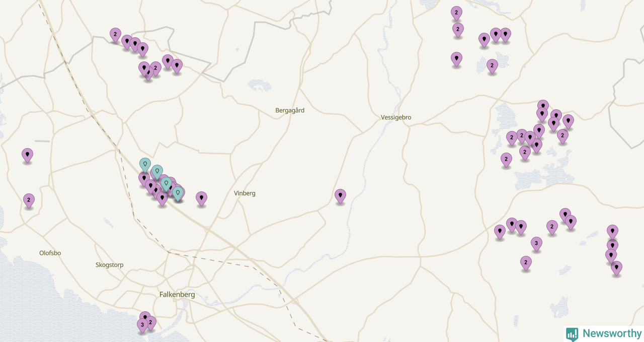Screen dimensions: 644x342
Task: Select the purple pin just west of Vinberg label
Action: pos(201,198)
